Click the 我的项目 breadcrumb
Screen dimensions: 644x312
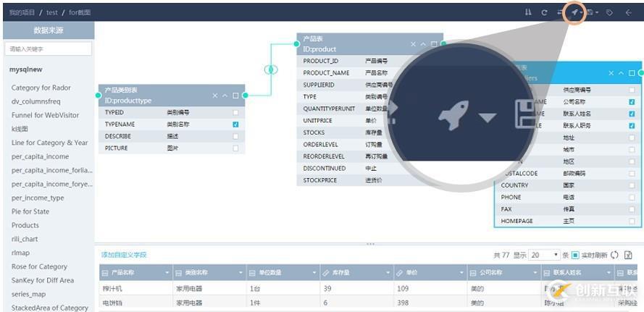[x=22, y=12]
